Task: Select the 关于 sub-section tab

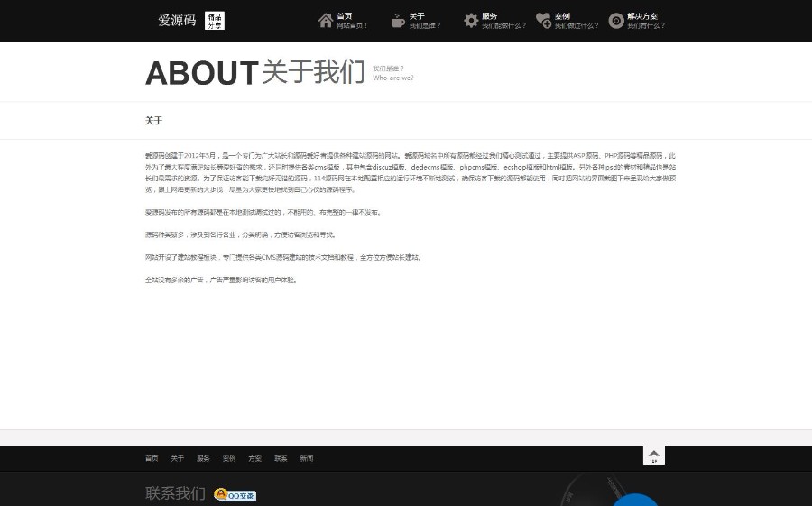Action: [153, 121]
